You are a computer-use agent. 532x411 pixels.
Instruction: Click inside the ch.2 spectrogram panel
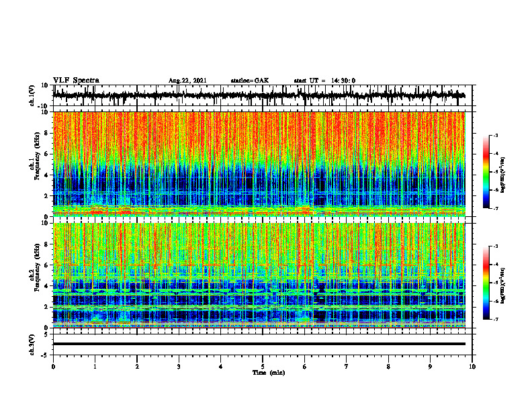(x=259, y=275)
